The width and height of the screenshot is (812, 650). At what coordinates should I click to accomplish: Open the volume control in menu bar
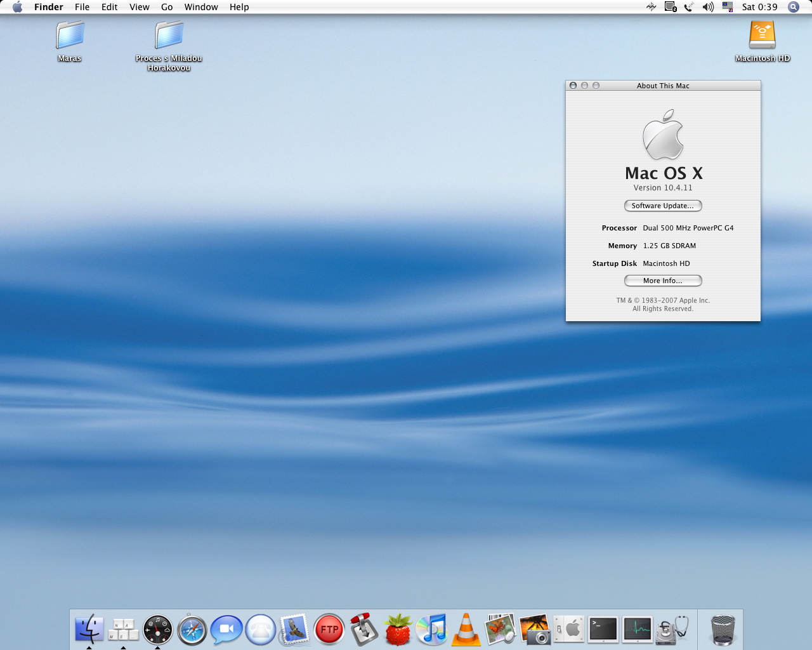(708, 7)
